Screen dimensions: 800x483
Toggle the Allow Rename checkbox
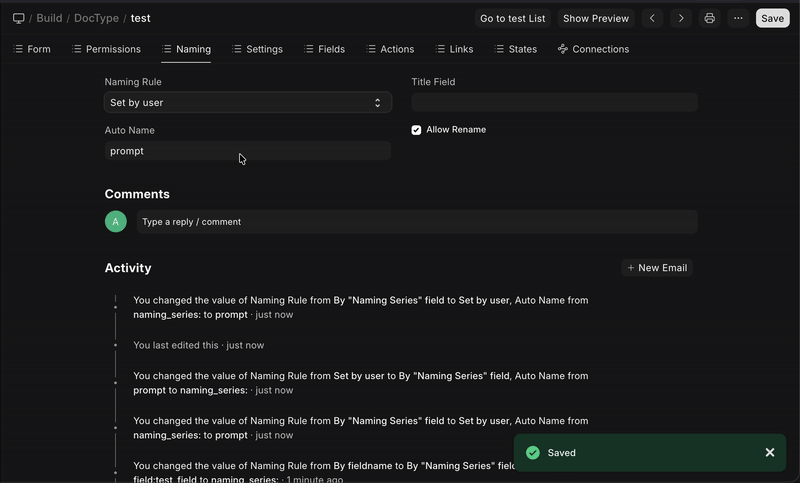(417, 130)
